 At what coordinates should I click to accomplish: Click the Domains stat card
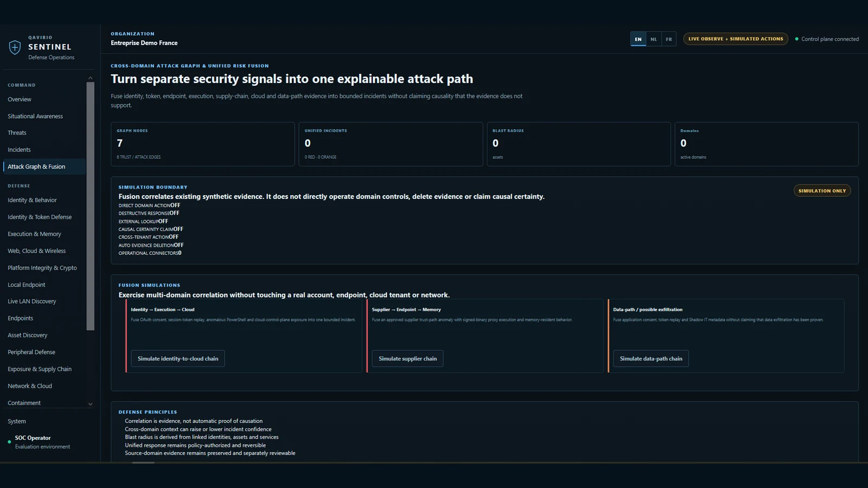click(x=767, y=144)
